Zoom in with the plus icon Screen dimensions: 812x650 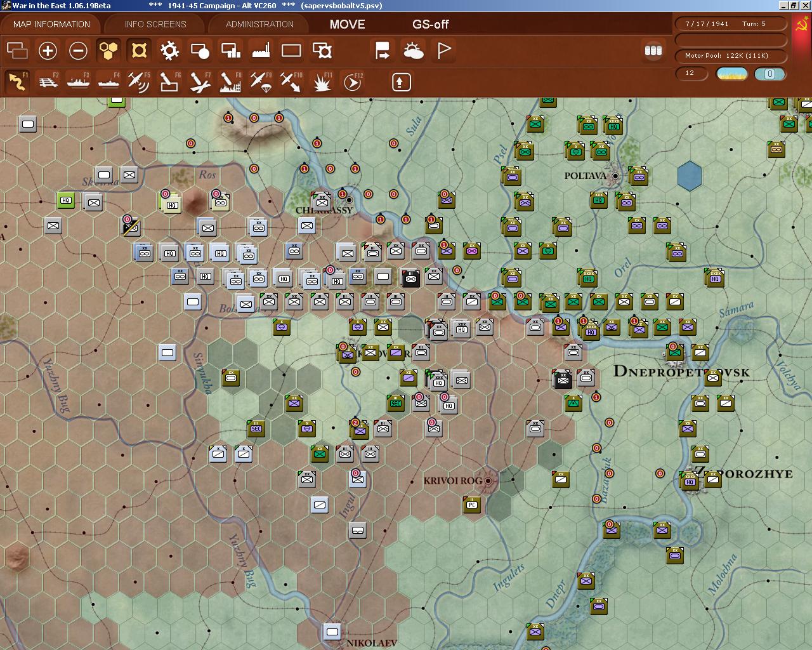click(x=48, y=50)
